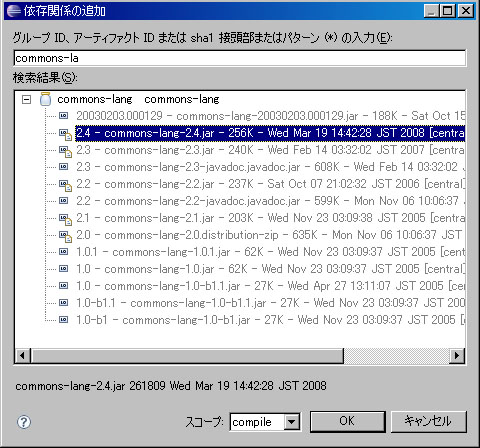Click the icon beside 20030203.000129 entry
The image size is (480, 448).
(63, 116)
